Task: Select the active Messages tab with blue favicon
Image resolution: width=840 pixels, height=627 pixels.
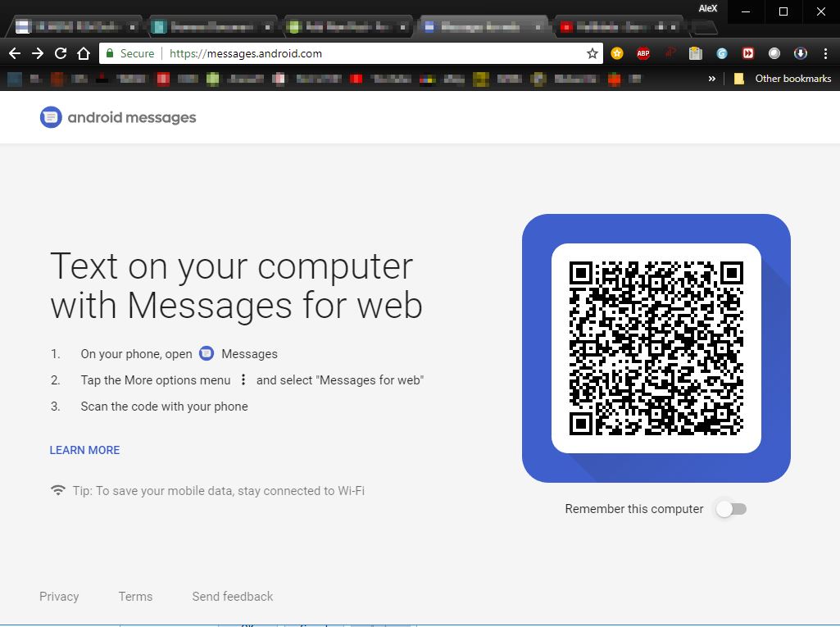Action: [x=481, y=26]
